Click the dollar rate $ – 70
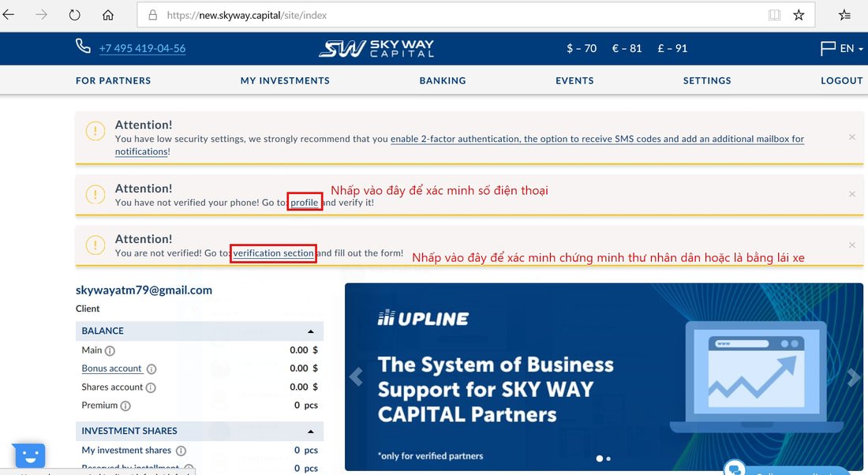This screenshot has width=868, height=475. coord(582,49)
